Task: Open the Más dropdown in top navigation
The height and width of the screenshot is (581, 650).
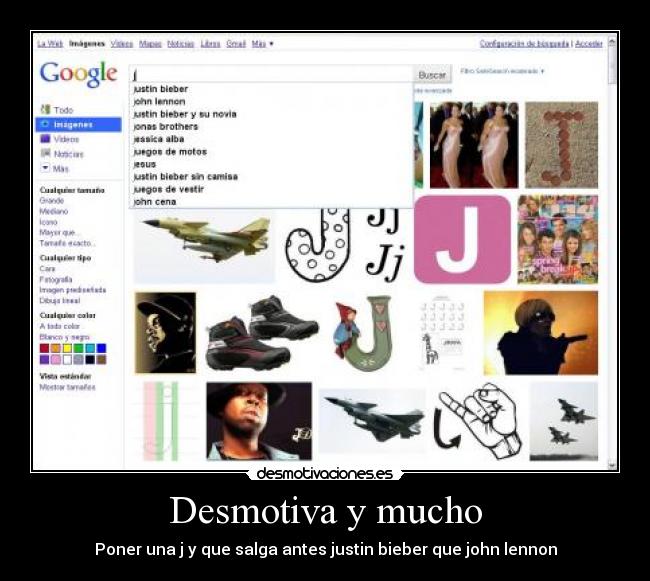Action: 262,44
